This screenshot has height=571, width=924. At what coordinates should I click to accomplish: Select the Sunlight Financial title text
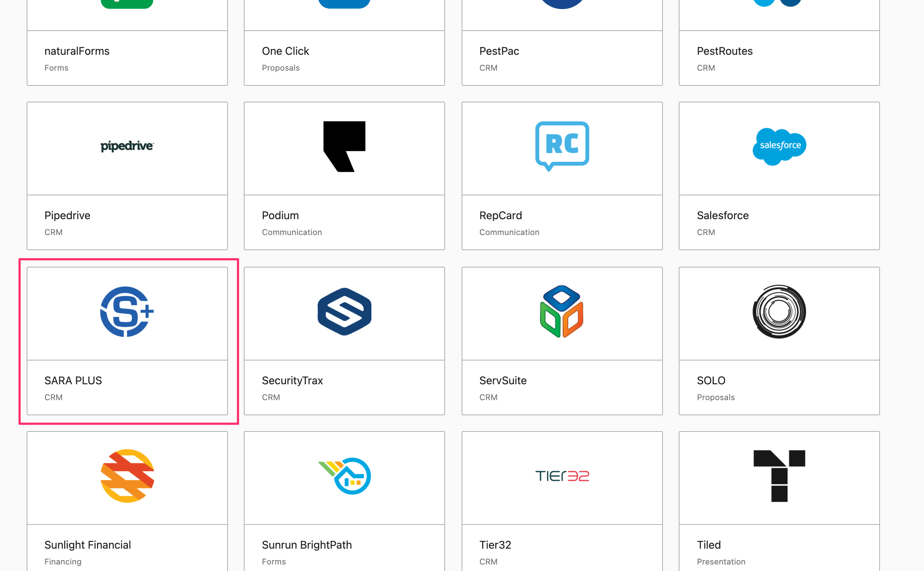pos(88,545)
